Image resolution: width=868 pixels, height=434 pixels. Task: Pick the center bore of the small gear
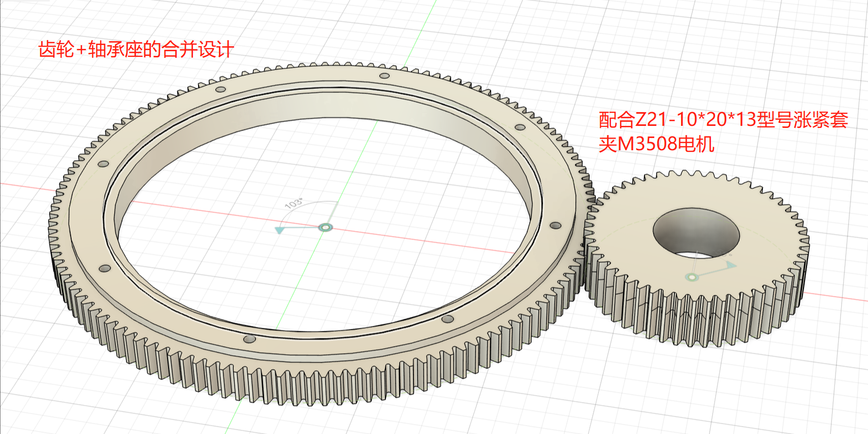(x=696, y=232)
